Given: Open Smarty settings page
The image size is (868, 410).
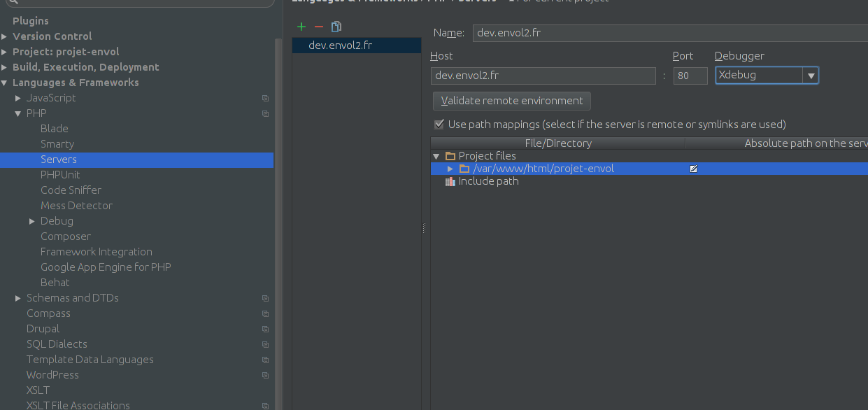Looking at the screenshot, I should click(x=57, y=144).
